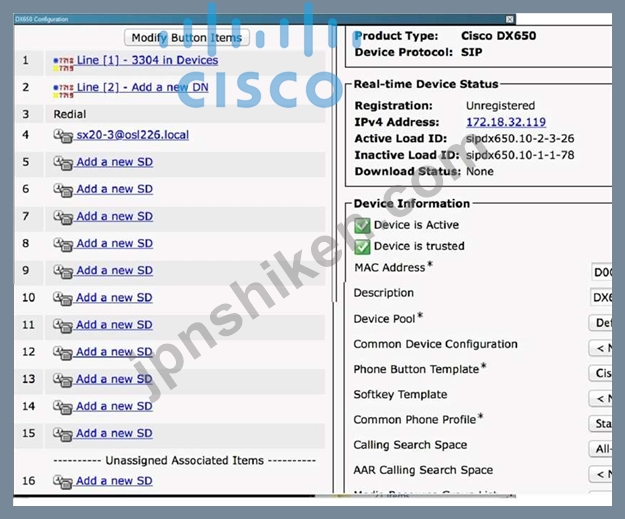The width and height of the screenshot is (625, 519).
Task: Click the Description input field
Action: tap(601, 297)
